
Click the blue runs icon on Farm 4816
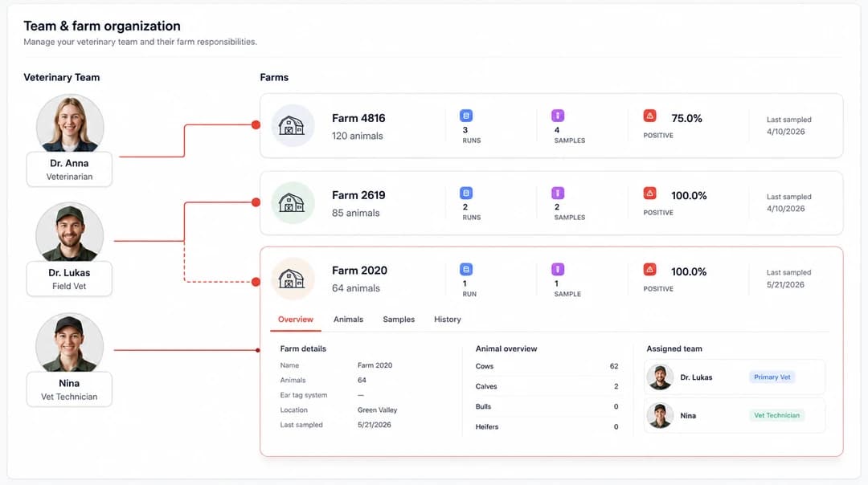click(466, 116)
